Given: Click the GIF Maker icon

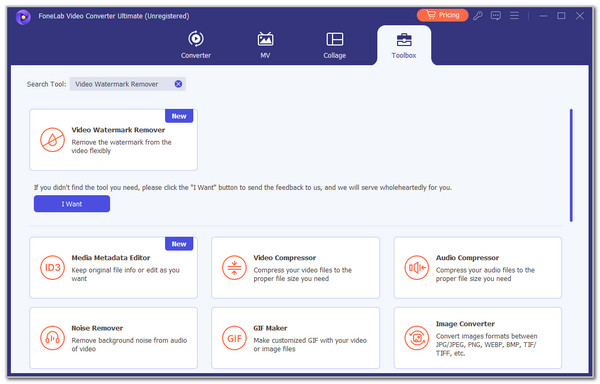Looking at the screenshot, I should click(234, 338).
